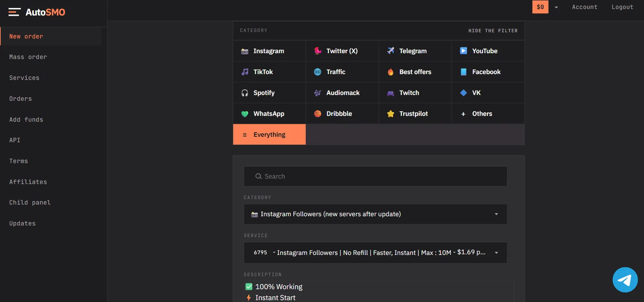Select the YouTube play icon category
The height and width of the screenshot is (302, 644).
(x=463, y=51)
